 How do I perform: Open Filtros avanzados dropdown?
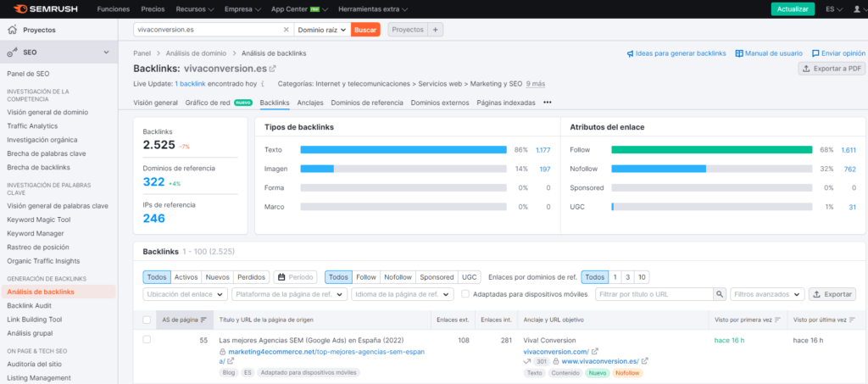coord(767,294)
